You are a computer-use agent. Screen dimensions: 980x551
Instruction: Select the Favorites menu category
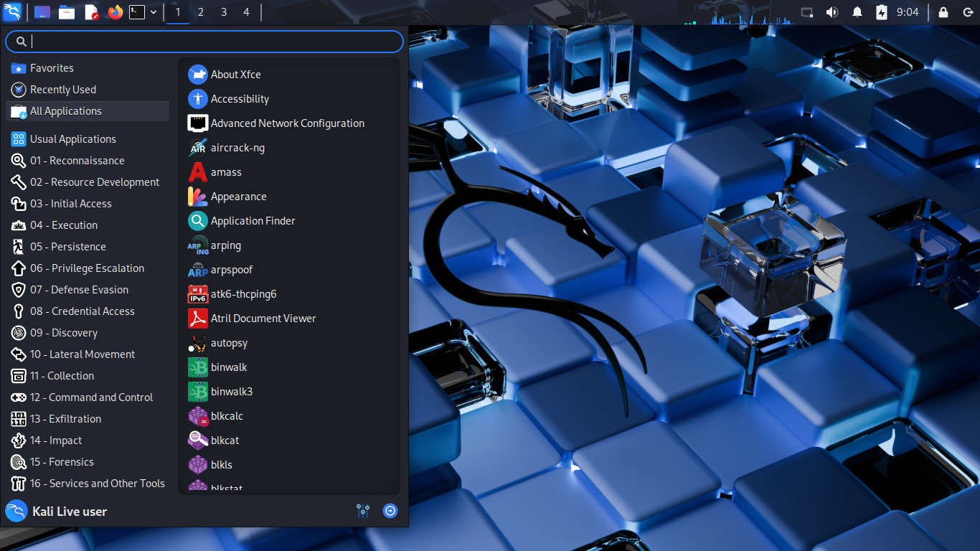coord(52,68)
